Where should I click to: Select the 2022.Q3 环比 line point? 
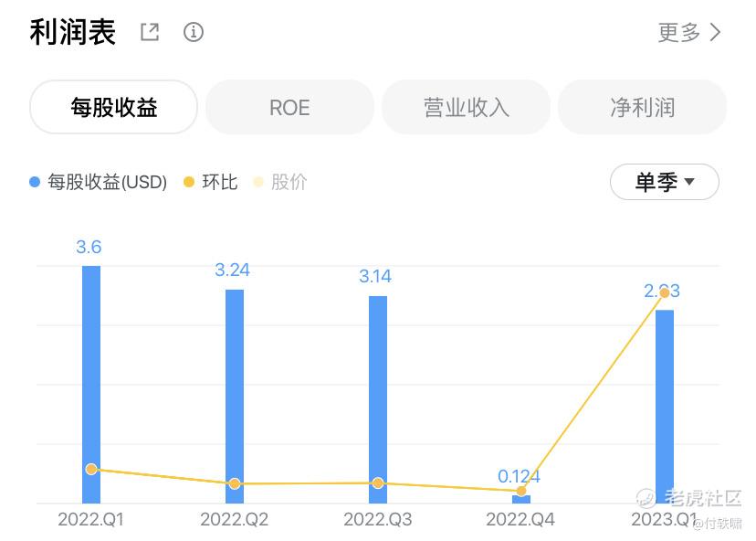click(x=378, y=483)
